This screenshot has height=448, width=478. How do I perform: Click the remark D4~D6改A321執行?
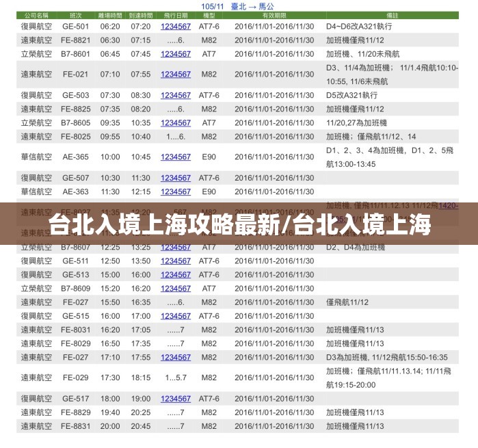pyautogui.click(x=359, y=27)
